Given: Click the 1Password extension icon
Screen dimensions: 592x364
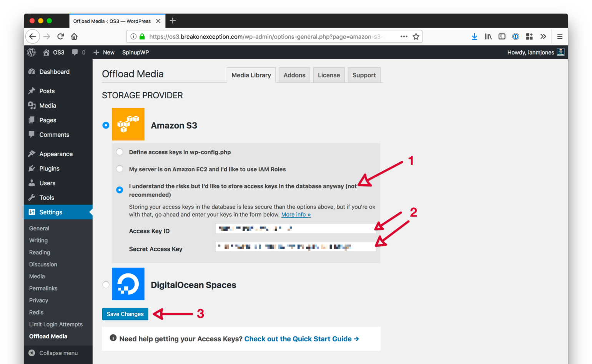Looking at the screenshot, I should (516, 36).
